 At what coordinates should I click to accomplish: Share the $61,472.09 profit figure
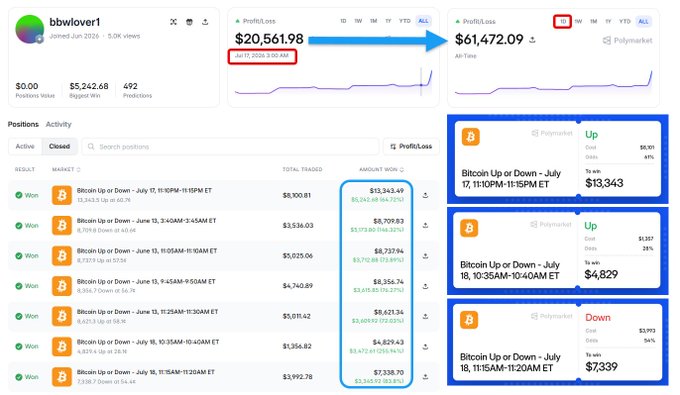(532, 40)
